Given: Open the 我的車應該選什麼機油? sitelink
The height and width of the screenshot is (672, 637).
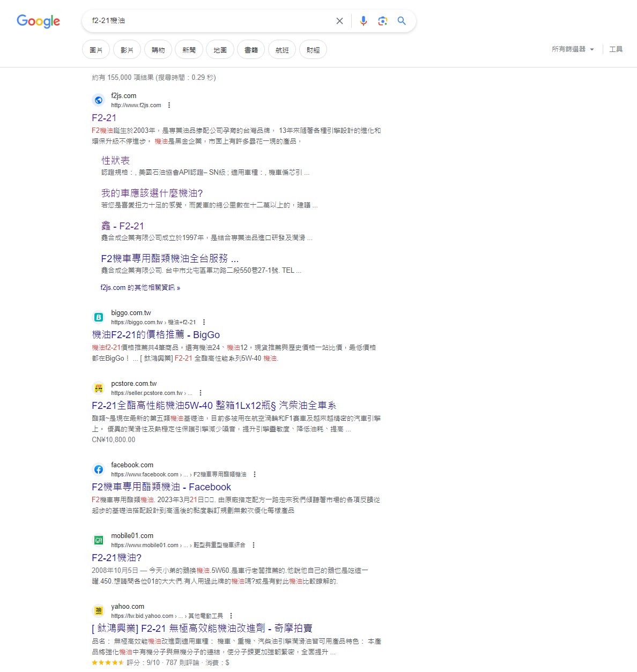Looking at the screenshot, I should coord(152,193).
